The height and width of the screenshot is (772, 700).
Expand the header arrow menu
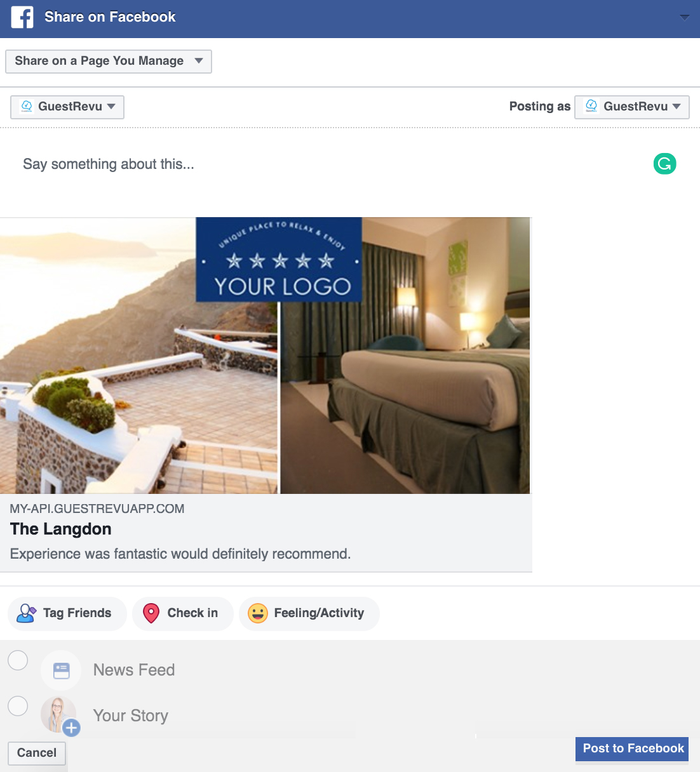684,17
